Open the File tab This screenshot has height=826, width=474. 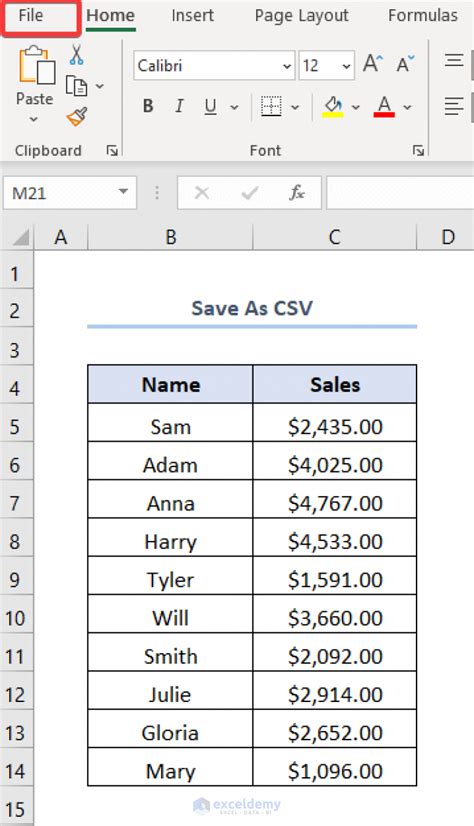31,16
